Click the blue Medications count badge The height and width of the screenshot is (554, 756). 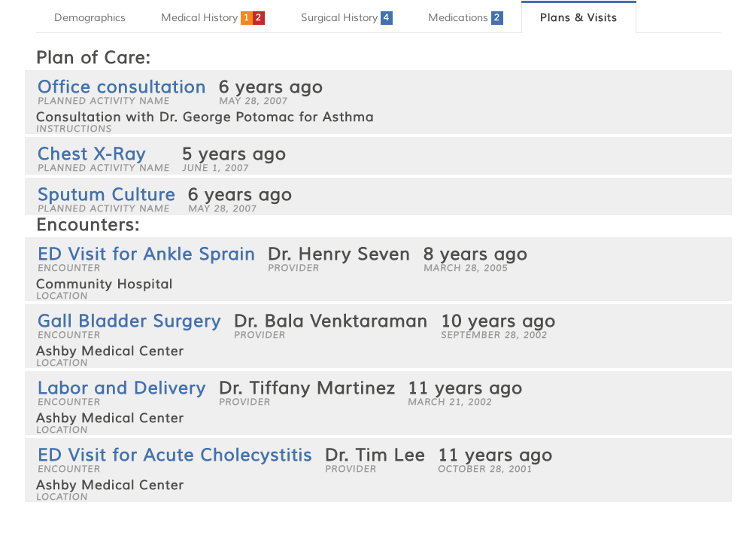pos(497,18)
